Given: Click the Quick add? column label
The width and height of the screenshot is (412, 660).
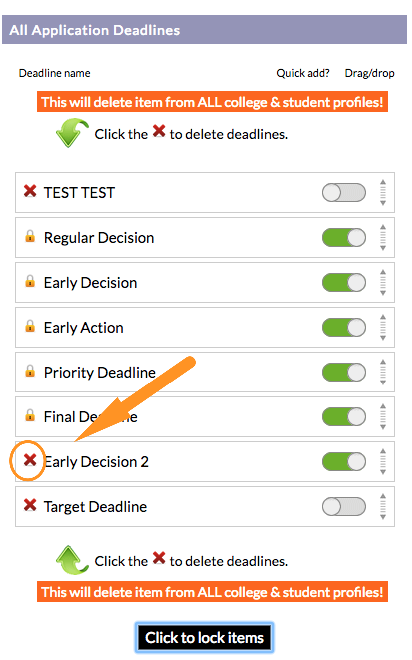Looking at the screenshot, I should (x=303, y=73).
